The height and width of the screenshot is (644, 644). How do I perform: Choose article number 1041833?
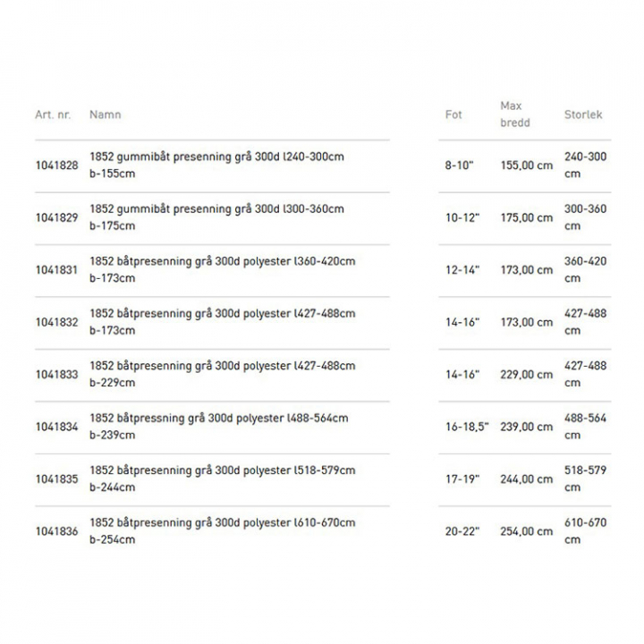point(56,375)
